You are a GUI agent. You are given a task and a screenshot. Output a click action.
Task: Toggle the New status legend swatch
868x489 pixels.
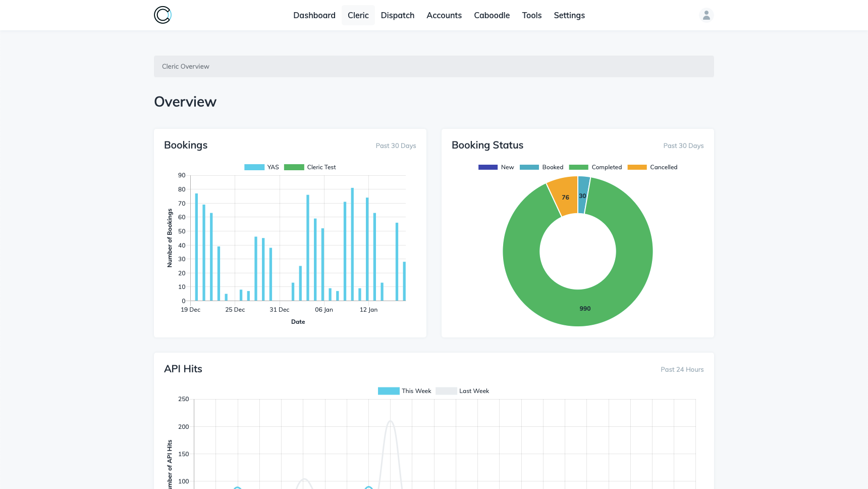[488, 167]
